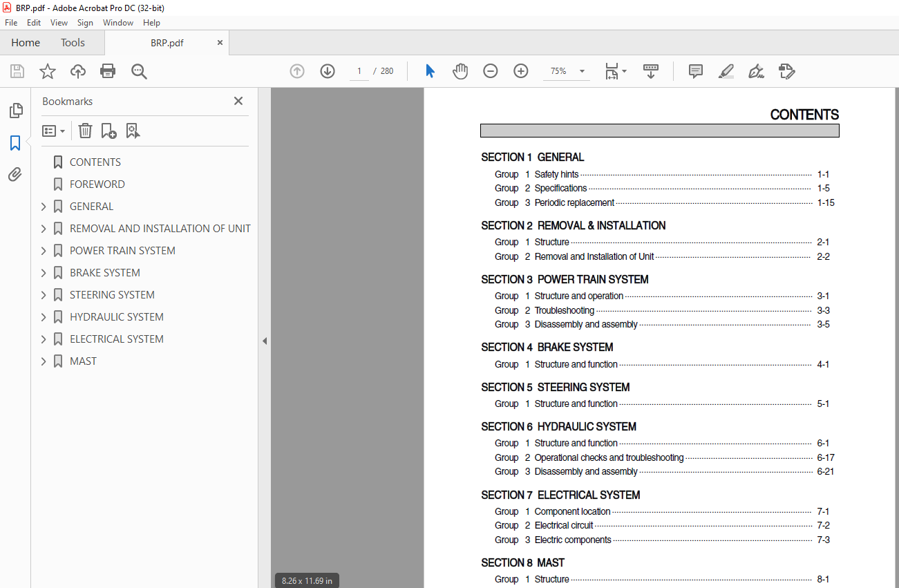Screen dimensions: 899x588
Task: Click the 'SECTION 6 HYDRAULIC SYSTEM' heading
Action: point(558,427)
